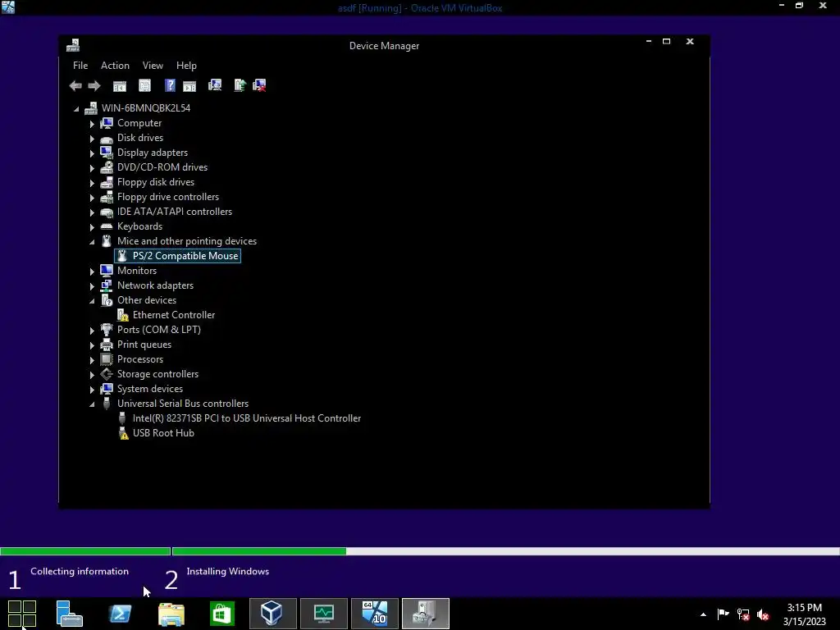The image size is (840, 630).
Task: Toggle the show/hide action pane toolbar icon
Action: pos(189,85)
